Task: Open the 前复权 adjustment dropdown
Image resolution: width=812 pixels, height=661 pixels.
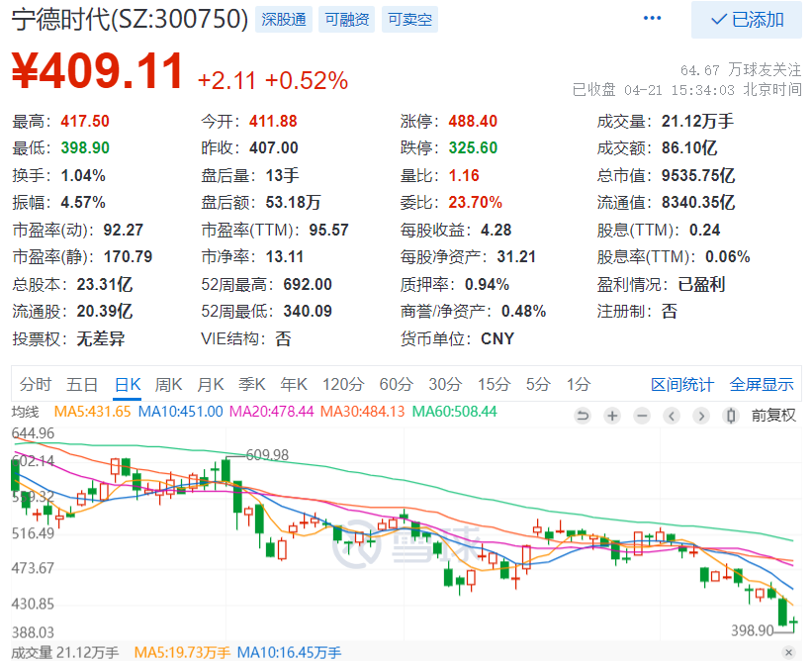Action: coord(773,416)
